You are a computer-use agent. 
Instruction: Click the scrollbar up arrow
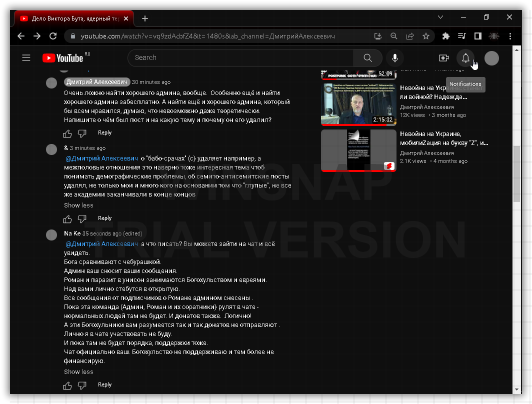coord(516,50)
